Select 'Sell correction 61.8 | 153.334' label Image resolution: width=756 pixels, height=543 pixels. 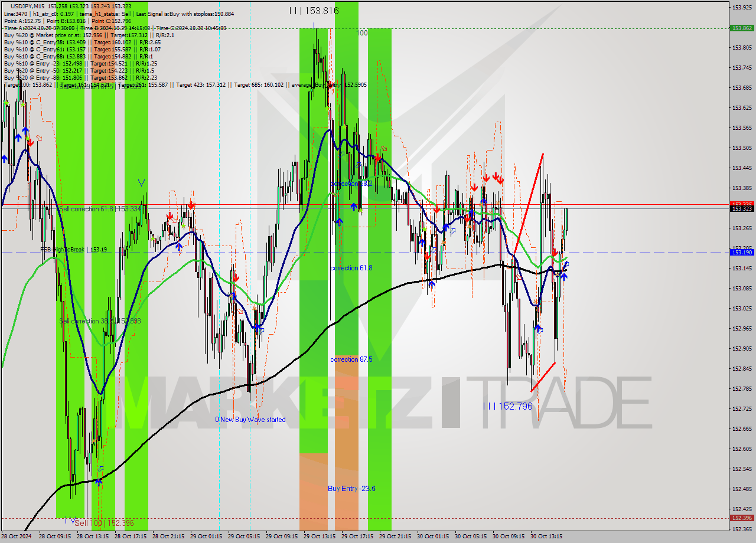click(x=100, y=209)
